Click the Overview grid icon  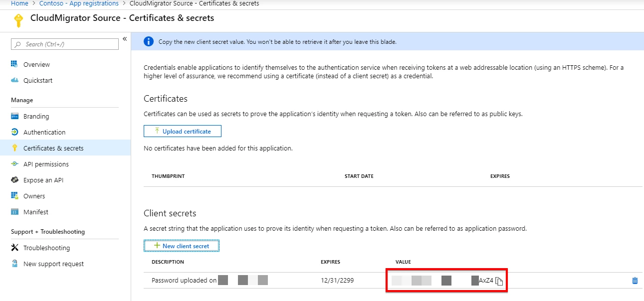(14, 64)
